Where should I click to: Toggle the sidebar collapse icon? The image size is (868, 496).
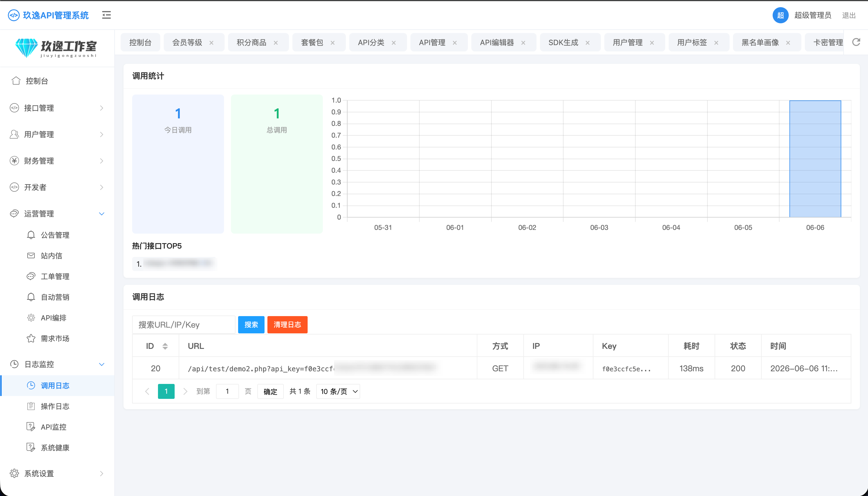(106, 15)
